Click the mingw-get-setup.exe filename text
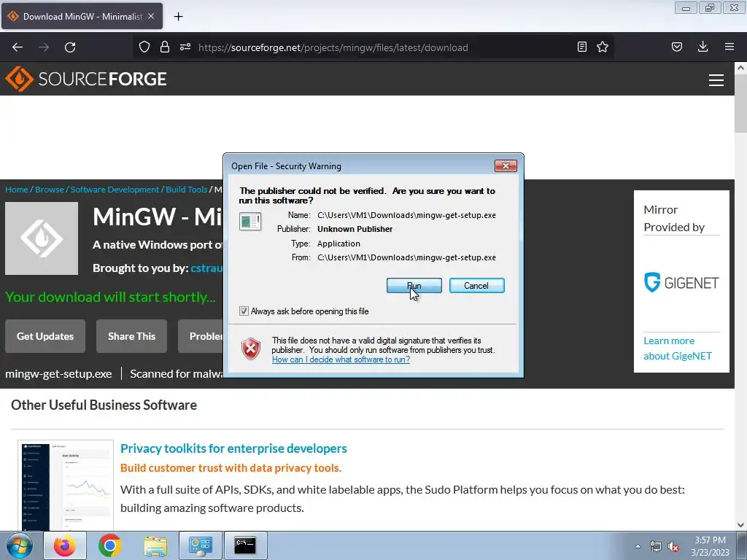The width and height of the screenshot is (747, 560). 58,374
